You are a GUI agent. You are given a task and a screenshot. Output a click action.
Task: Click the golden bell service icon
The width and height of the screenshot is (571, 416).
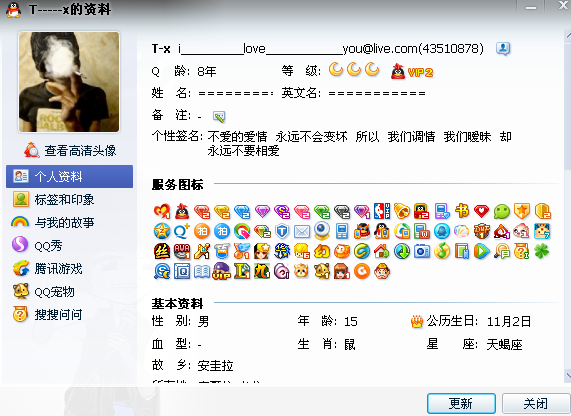pos(402,211)
